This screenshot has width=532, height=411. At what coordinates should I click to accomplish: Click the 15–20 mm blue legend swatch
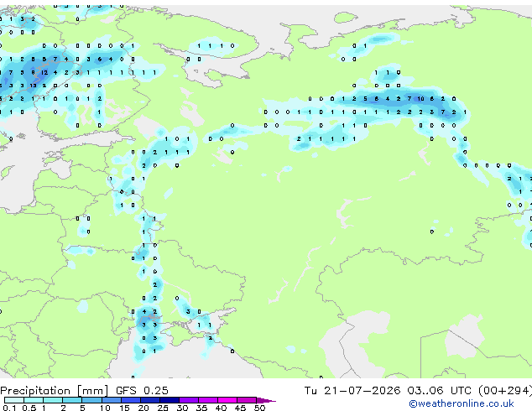[x=130, y=400]
